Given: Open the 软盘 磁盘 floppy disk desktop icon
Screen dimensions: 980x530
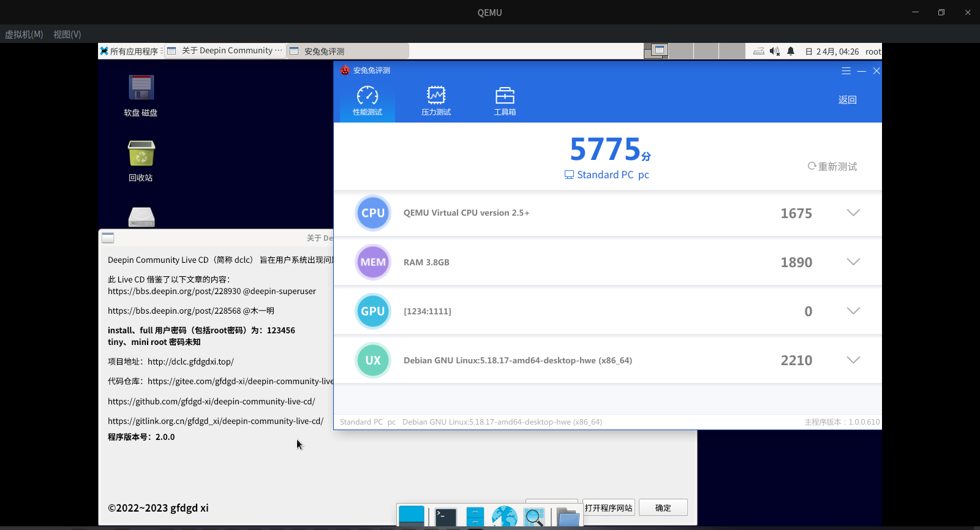Looking at the screenshot, I should (x=141, y=96).
